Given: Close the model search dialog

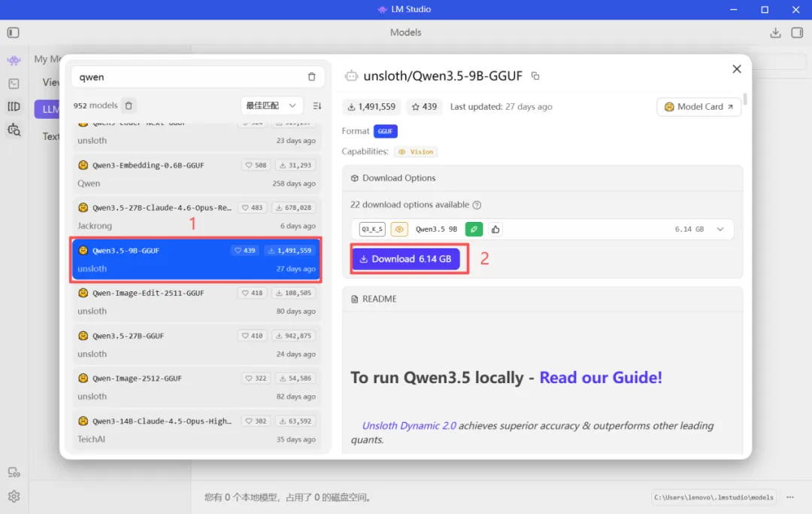Looking at the screenshot, I should click(737, 69).
